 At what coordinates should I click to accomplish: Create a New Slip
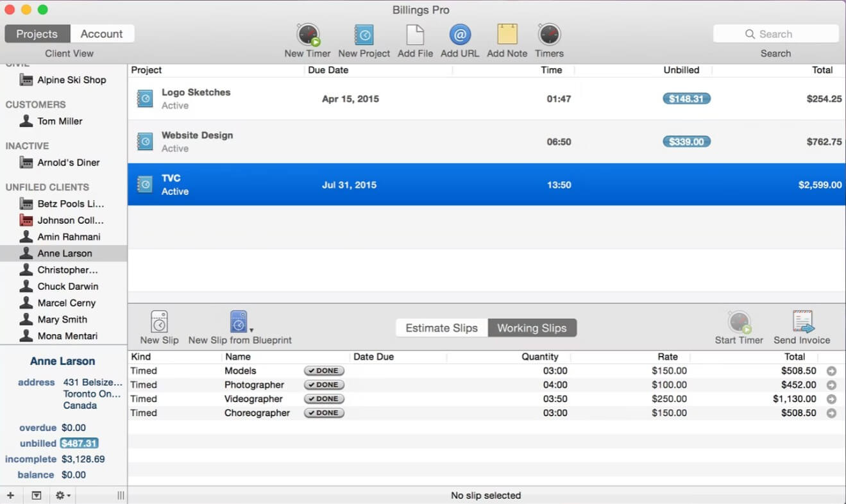pos(158,326)
